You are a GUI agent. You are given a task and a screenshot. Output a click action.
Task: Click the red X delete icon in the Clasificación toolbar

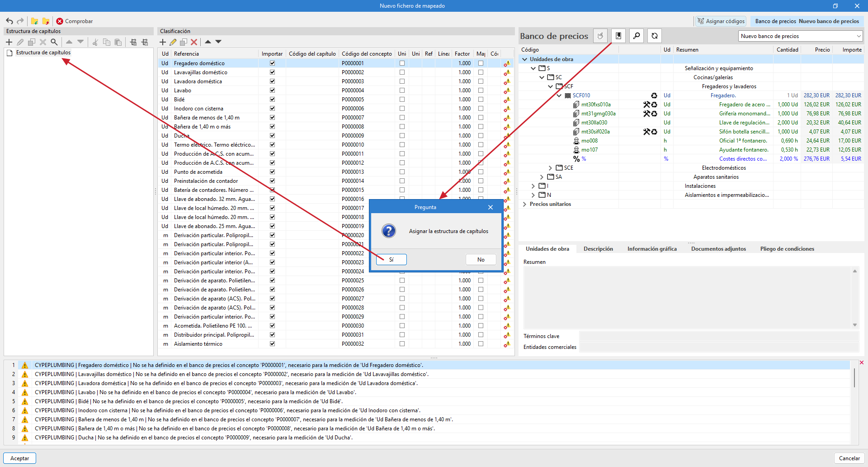point(194,42)
